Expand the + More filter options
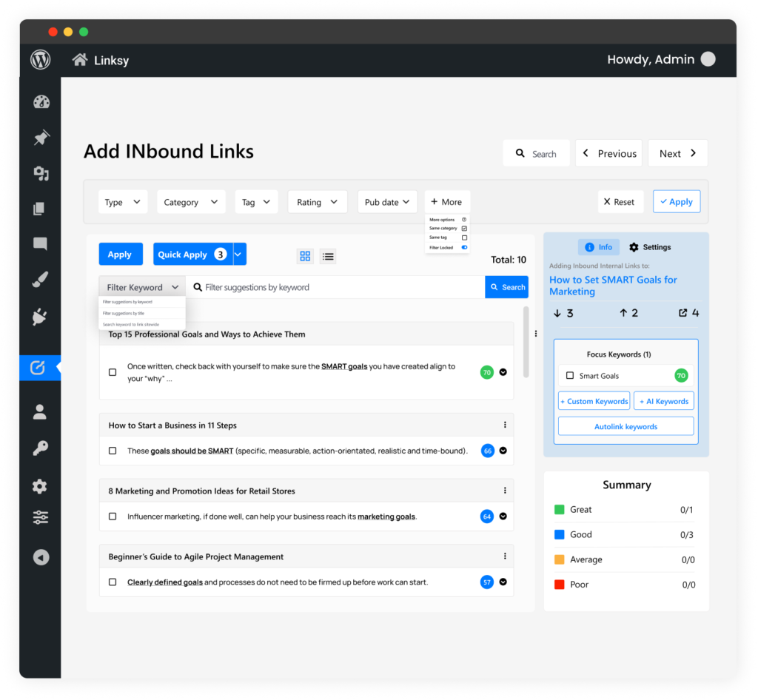Viewport: 758px width, 700px height. point(446,202)
